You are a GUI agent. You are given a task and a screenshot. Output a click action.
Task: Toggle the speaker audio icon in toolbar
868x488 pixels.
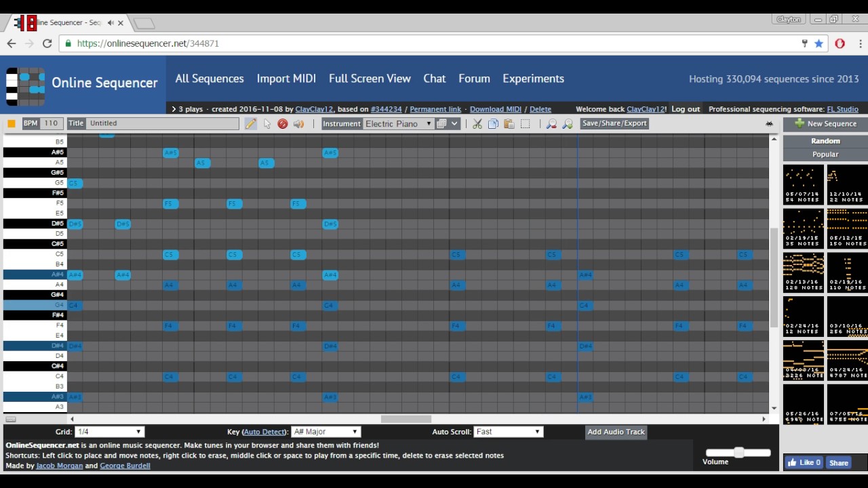point(298,124)
